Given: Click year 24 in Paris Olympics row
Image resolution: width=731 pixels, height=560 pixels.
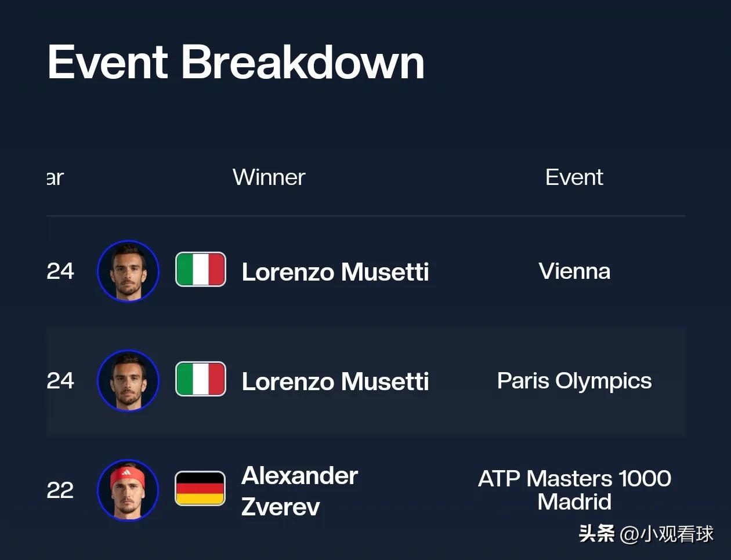Looking at the screenshot, I should pyautogui.click(x=60, y=380).
